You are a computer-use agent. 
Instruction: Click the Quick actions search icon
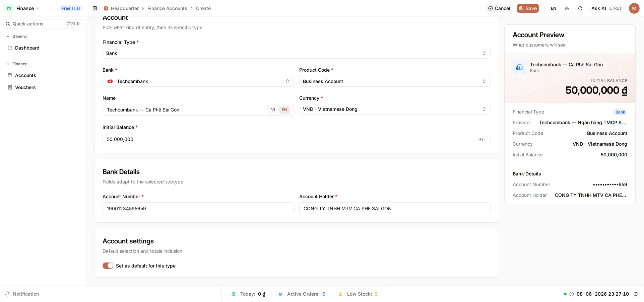click(x=8, y=24)
